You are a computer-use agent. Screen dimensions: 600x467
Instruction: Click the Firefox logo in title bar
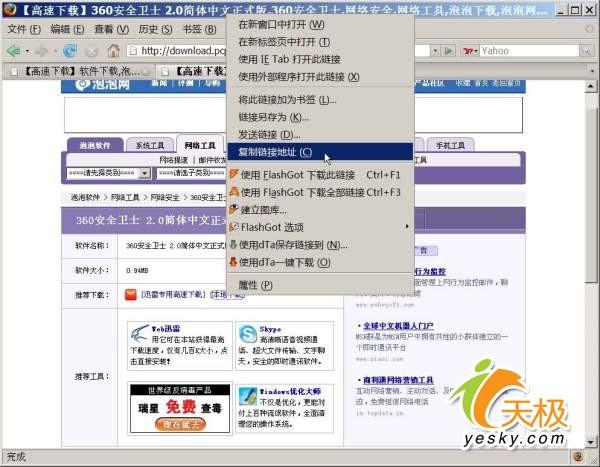pos(9,9)
